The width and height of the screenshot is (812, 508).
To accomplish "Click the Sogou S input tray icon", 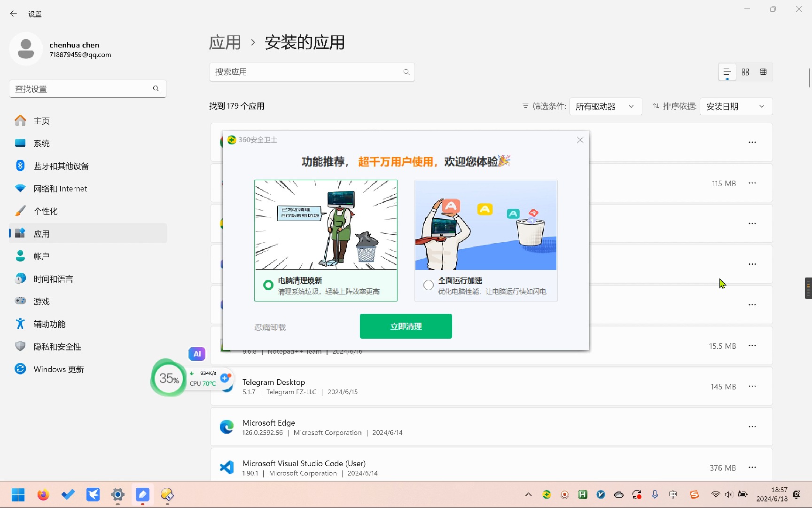I will click(x=694, y=495).
